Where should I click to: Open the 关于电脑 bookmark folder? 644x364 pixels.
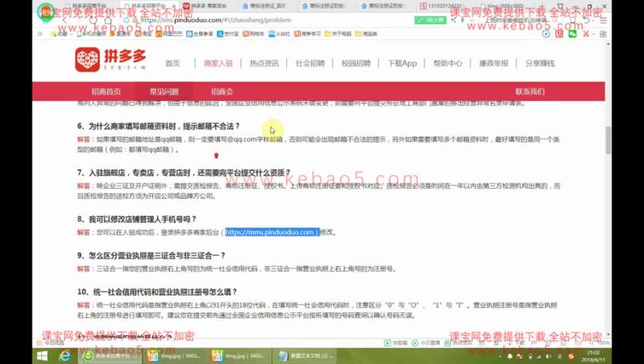[x=338, y=33]
